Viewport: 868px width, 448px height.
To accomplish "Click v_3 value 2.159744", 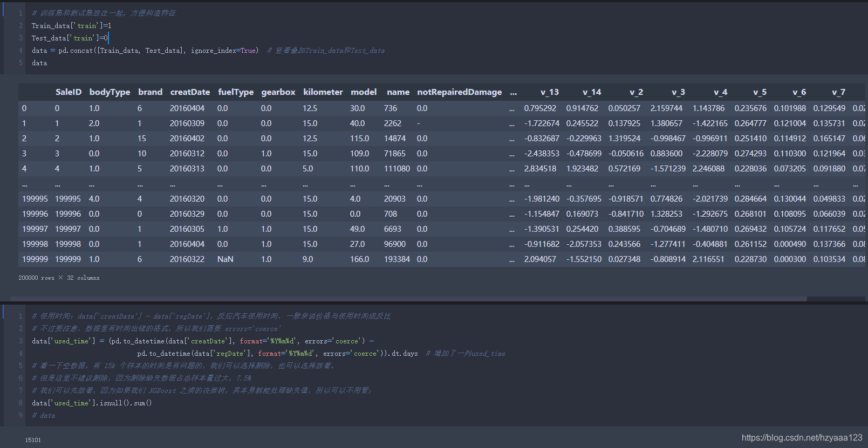I will point(666,108).
